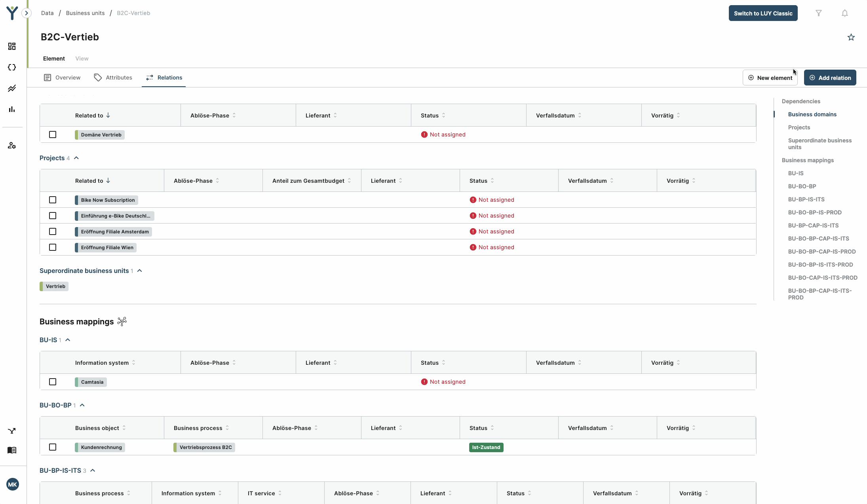Select the dashboard grid icon in the sidebar
Screen dimensions: 867x504
(x=12, y=46)
